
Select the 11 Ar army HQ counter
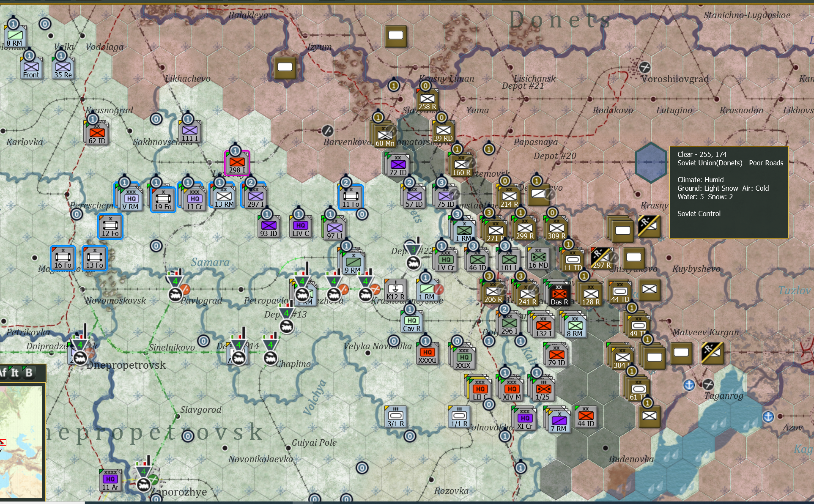[110, 480]
